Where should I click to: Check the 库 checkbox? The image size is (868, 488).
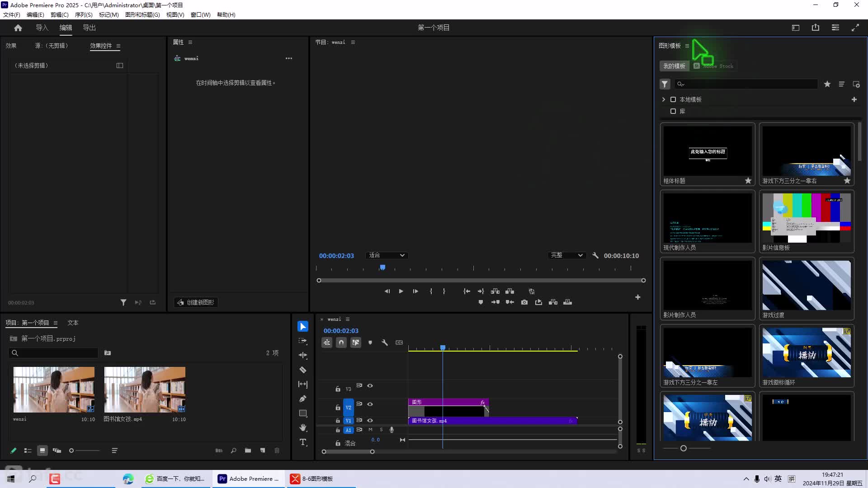click(673, 111)
